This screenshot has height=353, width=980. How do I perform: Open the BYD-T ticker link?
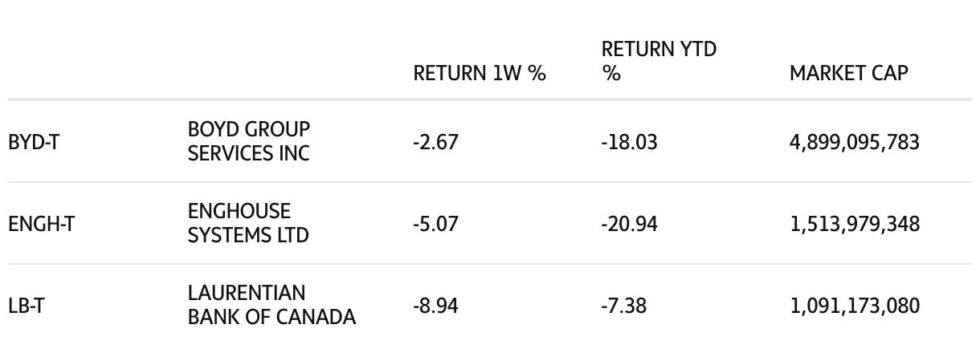click(x=34, y=143)
